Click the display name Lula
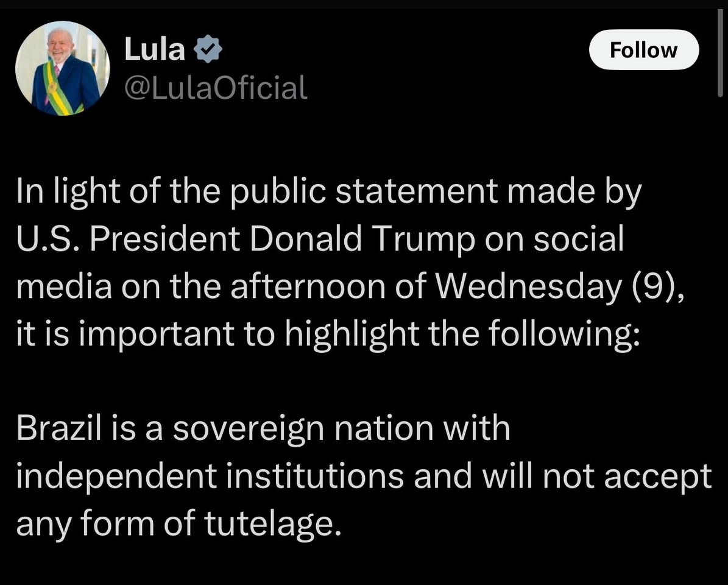 155,49
